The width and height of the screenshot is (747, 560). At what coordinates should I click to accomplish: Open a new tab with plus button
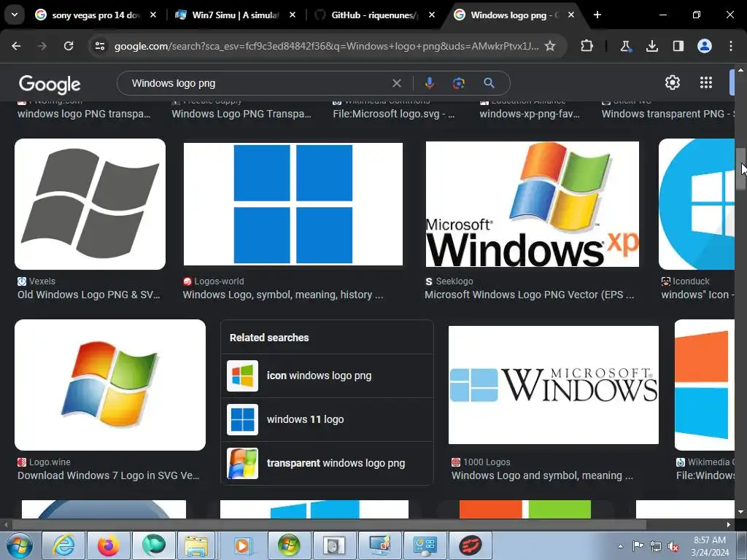point(597,15)
